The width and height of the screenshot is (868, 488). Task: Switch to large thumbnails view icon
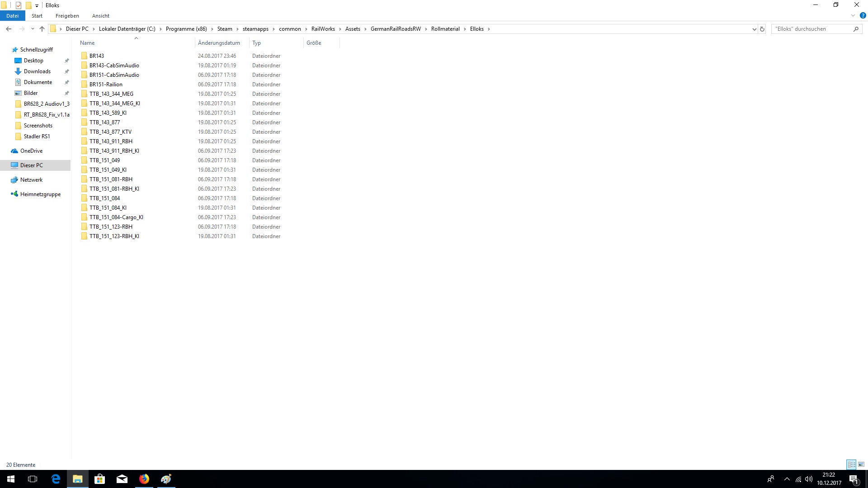pos(861,465)
